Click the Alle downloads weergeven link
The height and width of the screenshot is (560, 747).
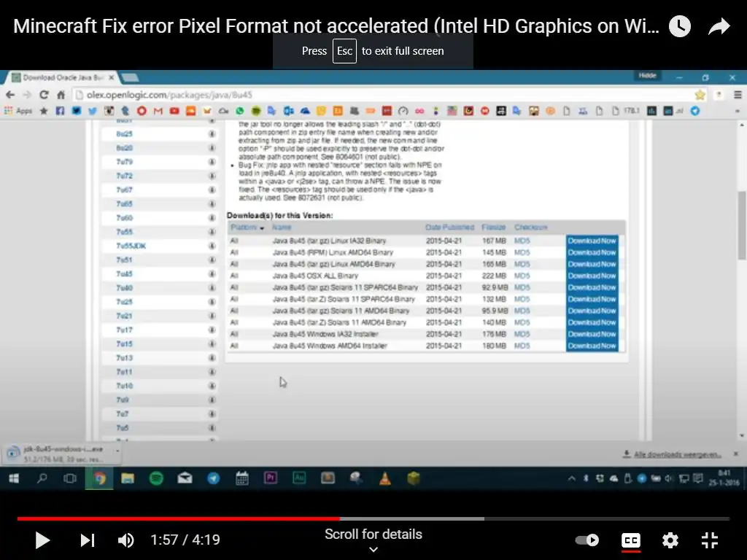click(x=676, y=454)
